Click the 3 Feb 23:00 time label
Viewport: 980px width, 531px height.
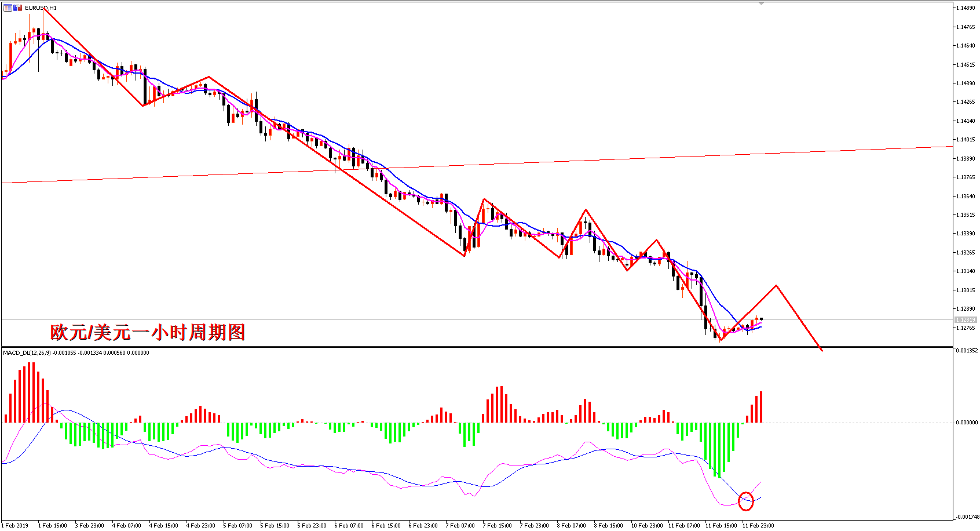point(89,526)
